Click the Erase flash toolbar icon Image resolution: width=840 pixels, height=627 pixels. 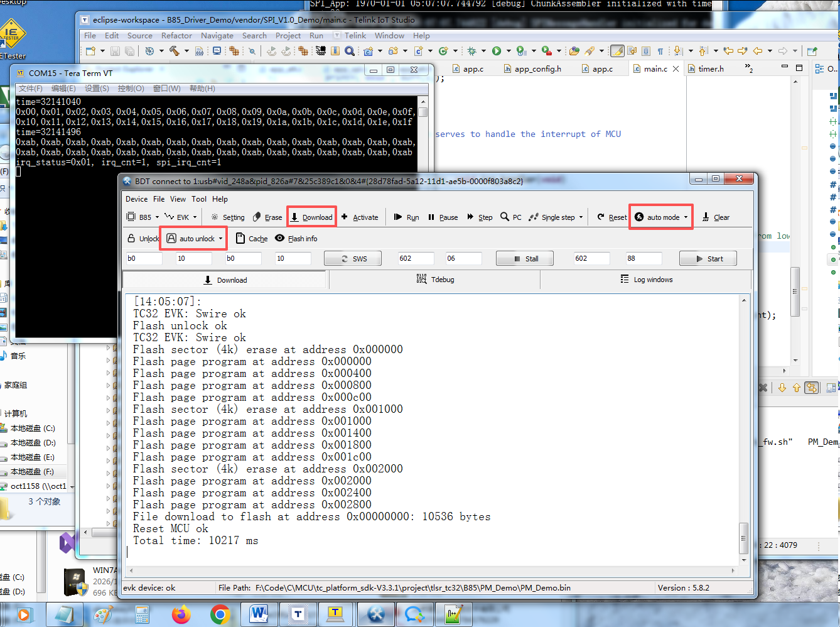coord(257,217)
